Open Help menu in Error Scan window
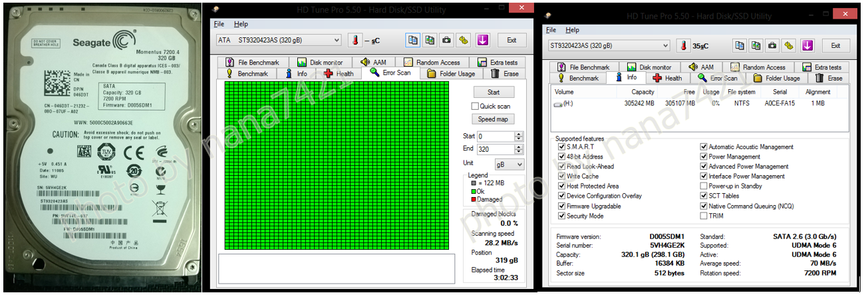The height and width of the screenshot is (297, 868). click(x=241, y=24)
